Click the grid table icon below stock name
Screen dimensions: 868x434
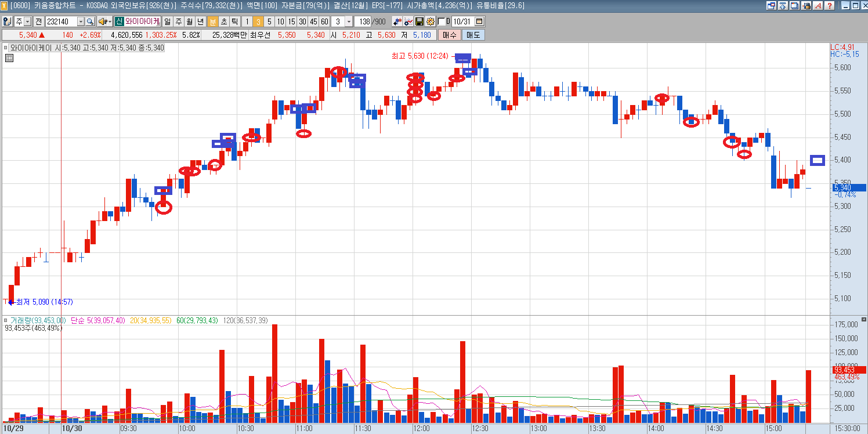point(9,57)
